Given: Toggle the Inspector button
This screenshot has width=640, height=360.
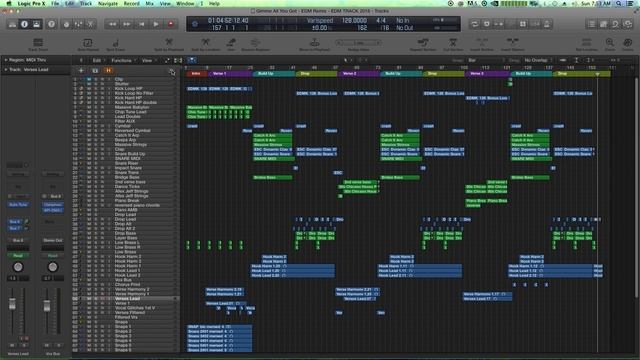Looking at the screenshot, I should (24, 24).
